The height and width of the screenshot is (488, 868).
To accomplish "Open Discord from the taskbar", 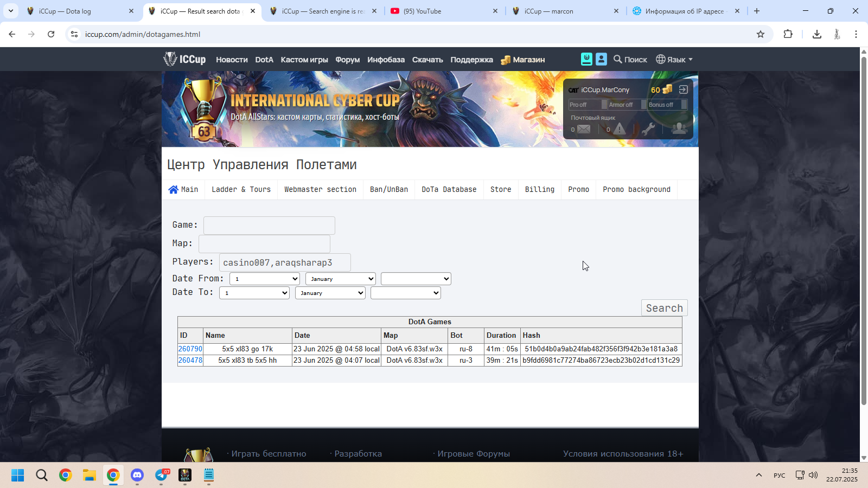I will [x=137, y=475].
